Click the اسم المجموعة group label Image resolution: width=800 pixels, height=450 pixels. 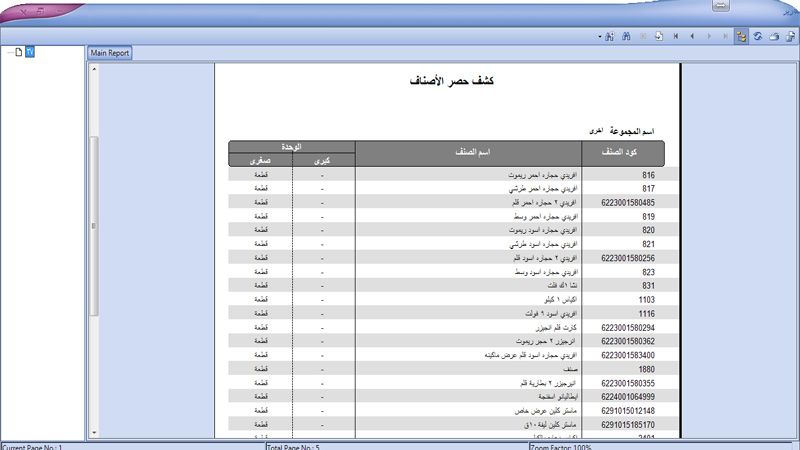[632, 132]
